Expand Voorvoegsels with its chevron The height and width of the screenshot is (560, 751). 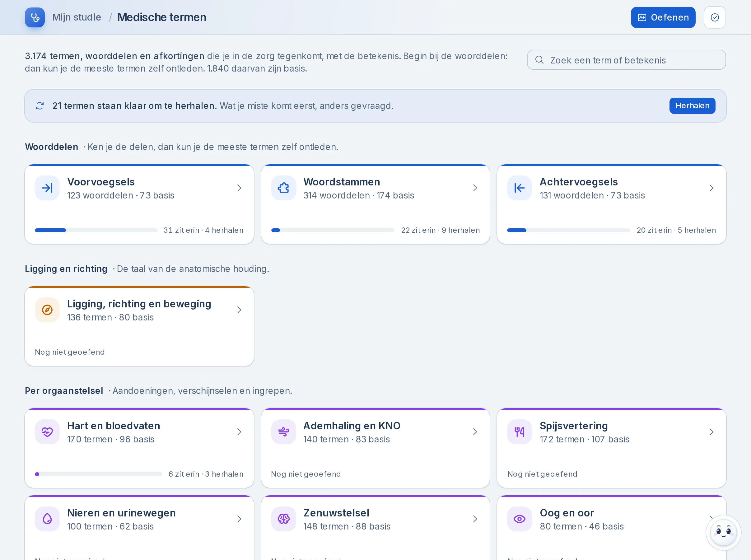[239, 188]
